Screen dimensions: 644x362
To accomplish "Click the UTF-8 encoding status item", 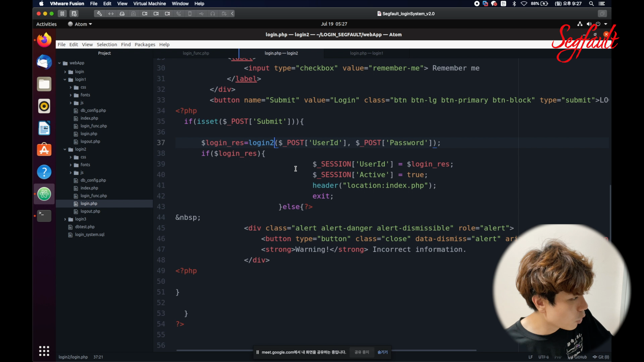I will pos(543,357).
